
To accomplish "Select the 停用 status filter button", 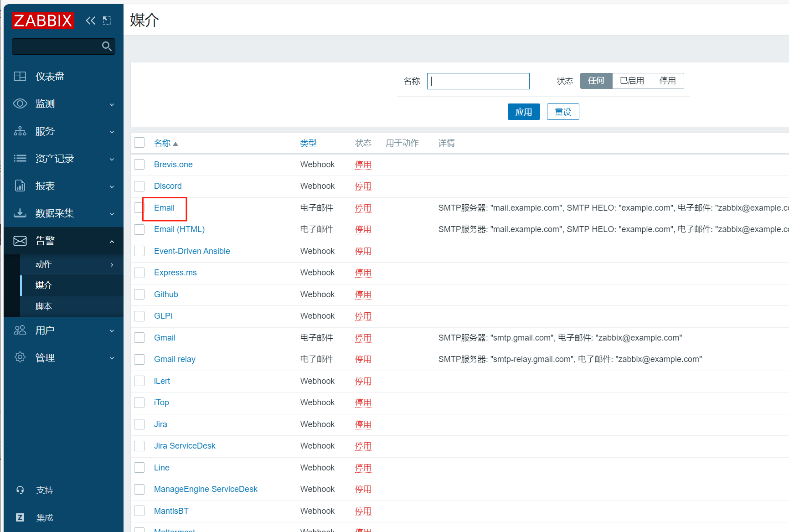I will [x=668, y=81].
